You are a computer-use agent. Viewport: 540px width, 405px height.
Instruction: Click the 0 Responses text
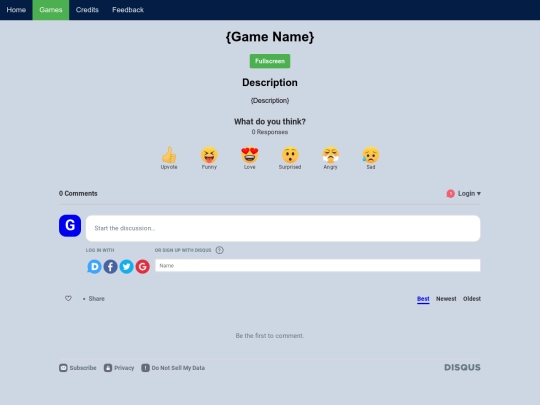270,132
